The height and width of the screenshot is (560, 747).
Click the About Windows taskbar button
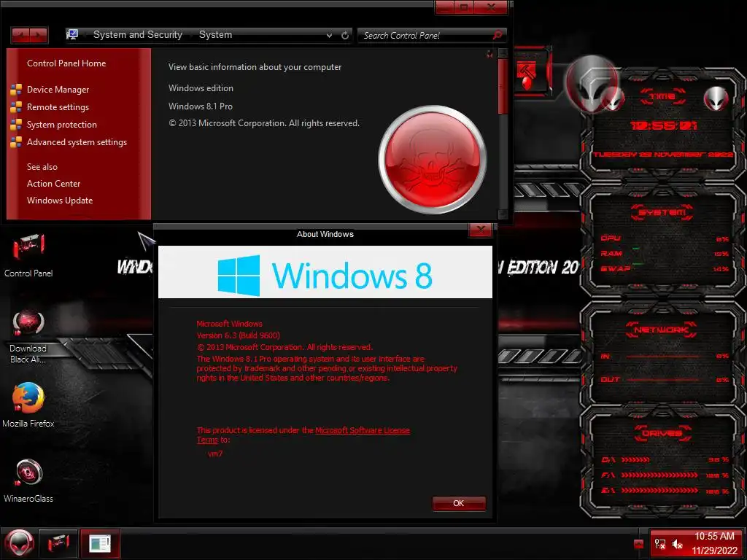pyautogui.click(x=100, y=543)
